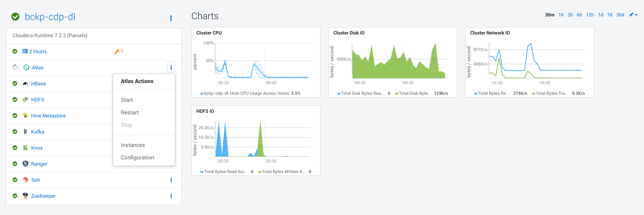644x215 pixels.
Task: Click HBase green health status icon
Action: (15, 83)
